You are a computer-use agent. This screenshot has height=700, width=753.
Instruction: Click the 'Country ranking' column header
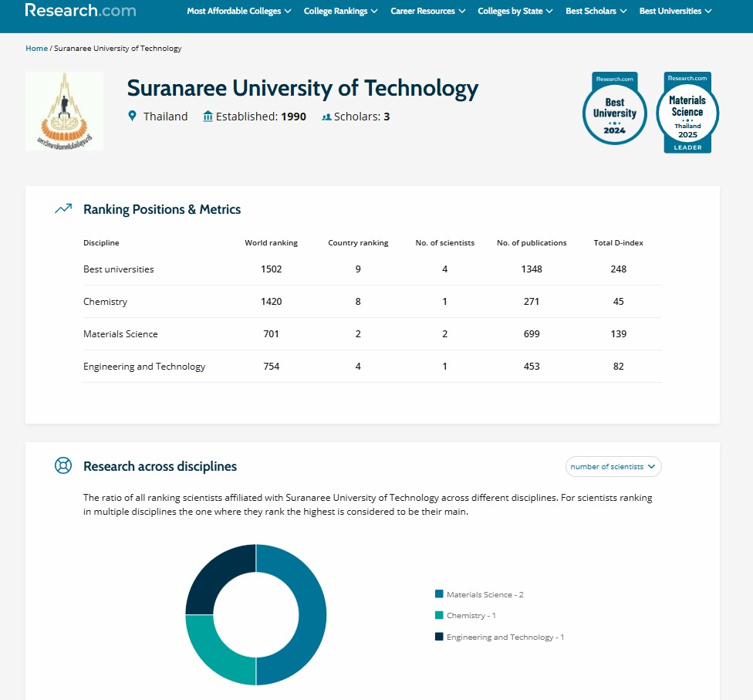point(358,242)
